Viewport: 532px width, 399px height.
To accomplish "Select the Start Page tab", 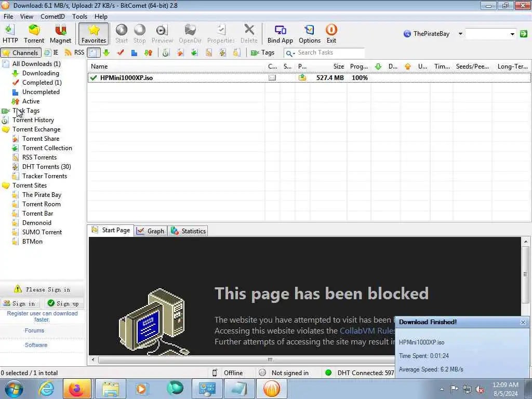I will [111, 230].
